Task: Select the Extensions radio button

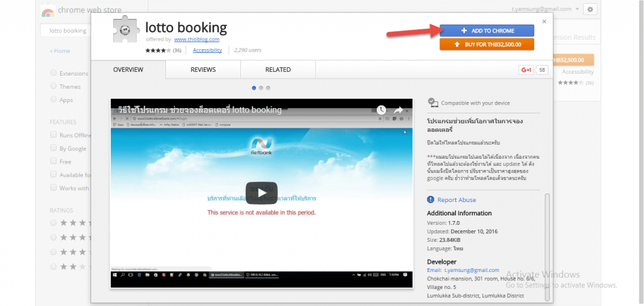Action: [x=53, y=73]
